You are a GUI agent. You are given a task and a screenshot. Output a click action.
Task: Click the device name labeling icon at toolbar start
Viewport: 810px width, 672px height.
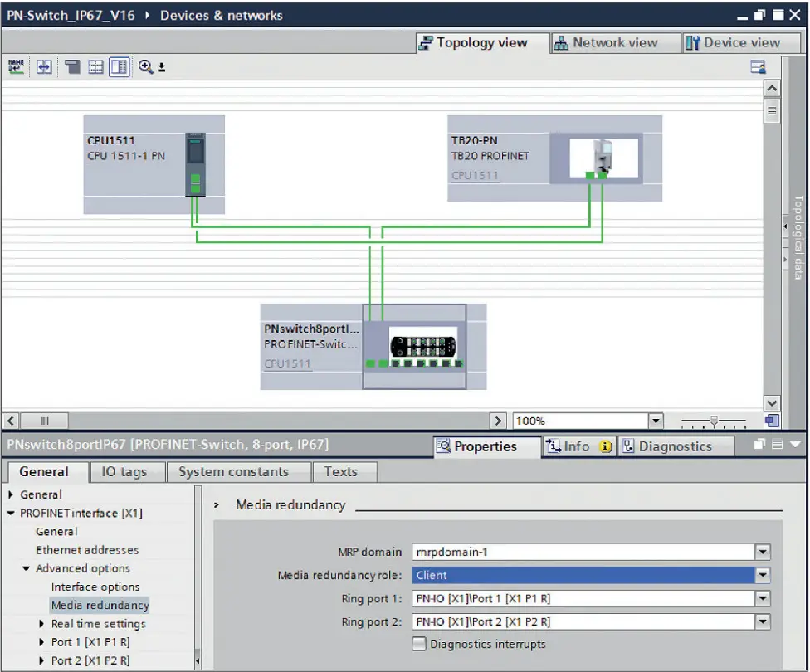click(16, 66)
